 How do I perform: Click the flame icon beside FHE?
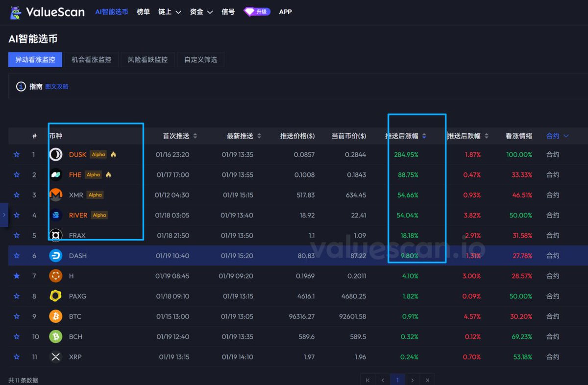pos(108,175)
